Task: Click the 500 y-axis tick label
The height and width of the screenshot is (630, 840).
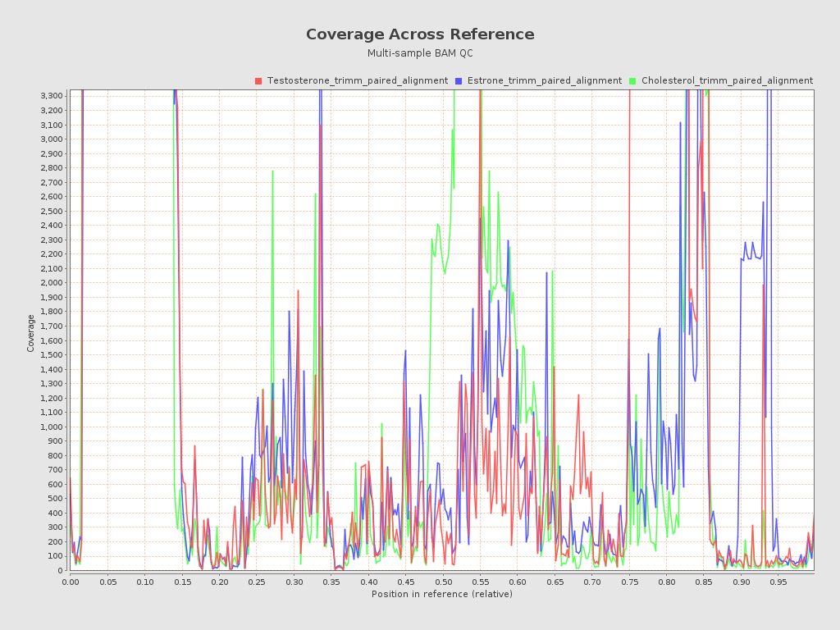Action: pyautogui.click(x=57, y=499)
